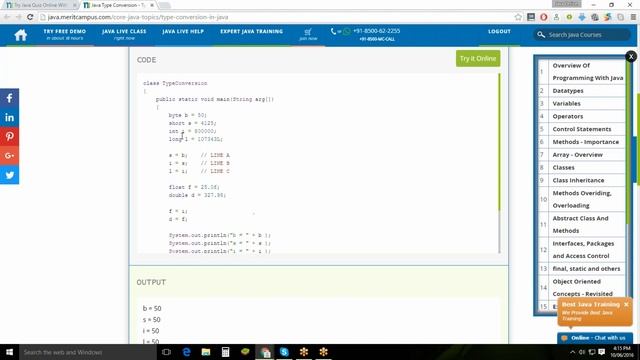Viewport: 640px width, 360px height.
Task: Open Java Live Help menu item
Action: [x=183, y=31]
